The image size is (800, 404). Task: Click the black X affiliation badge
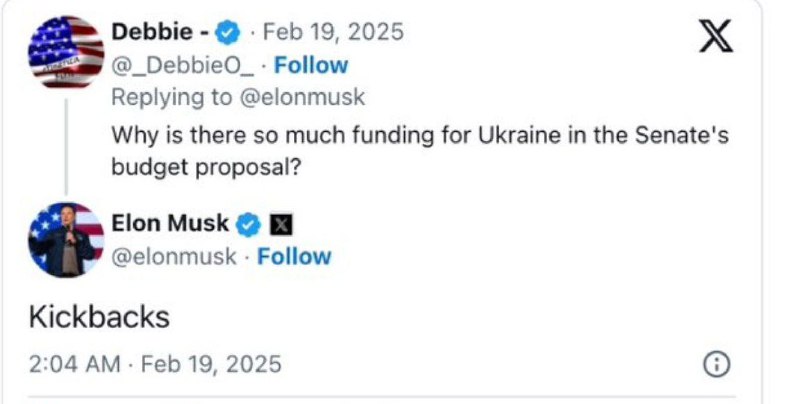point(281,223)
